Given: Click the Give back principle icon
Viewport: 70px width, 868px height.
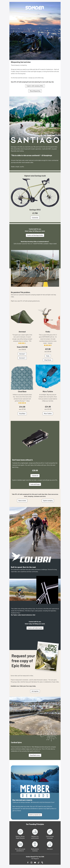Looking at the screenshot, I should tap(50, 844).
